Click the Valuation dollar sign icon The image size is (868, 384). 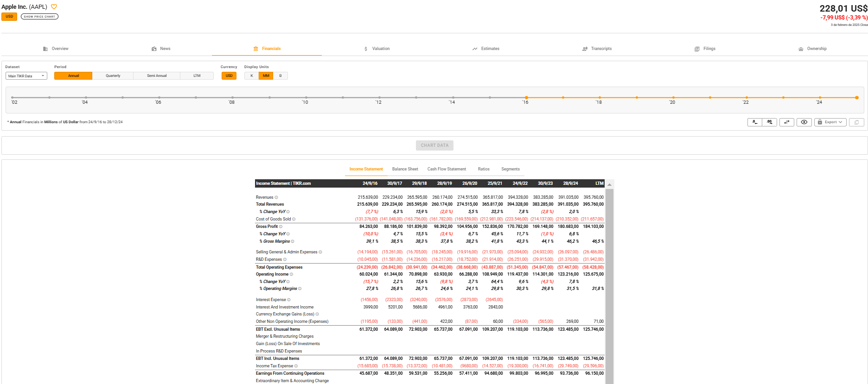point(366,49)
